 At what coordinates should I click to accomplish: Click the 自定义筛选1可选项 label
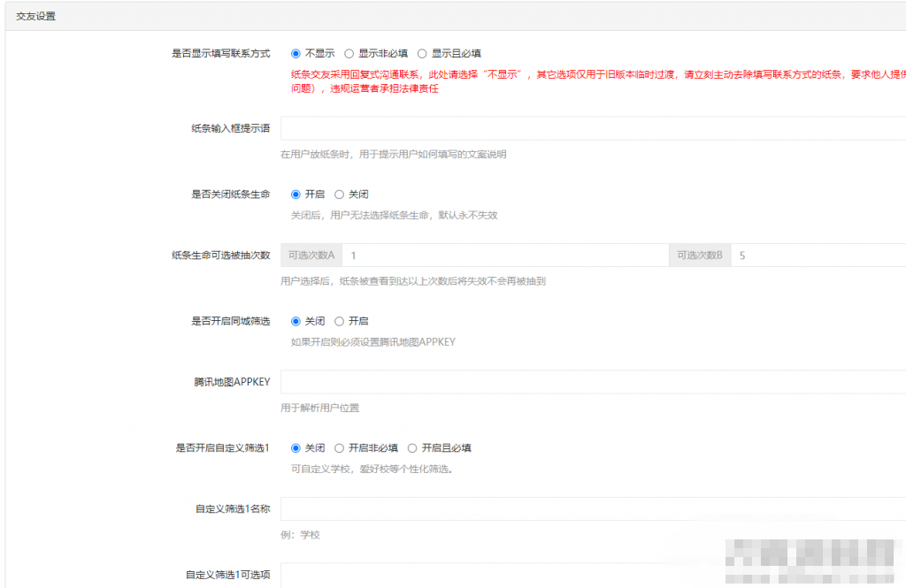[x=227, y=576]
